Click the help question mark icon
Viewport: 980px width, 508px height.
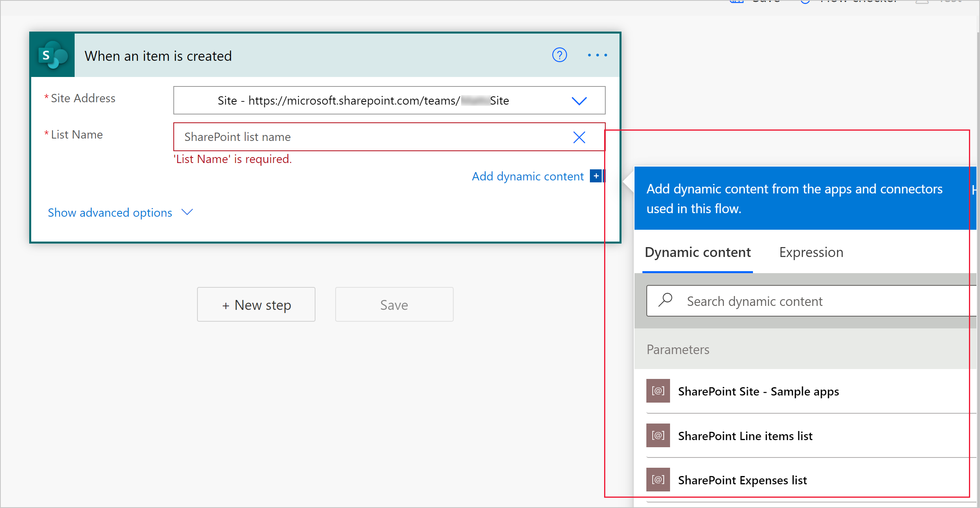(559, 54)
